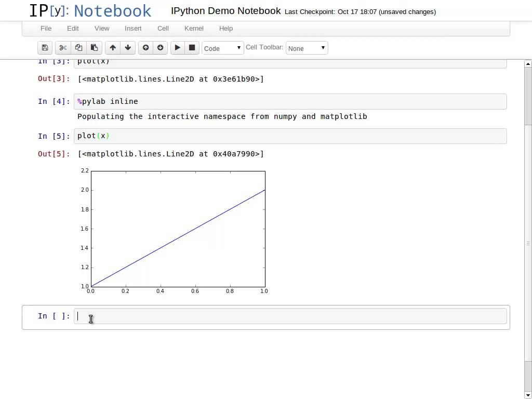The image size is (532, 399).
Task: Open the Cell menu
Action: tap(163, 28)
